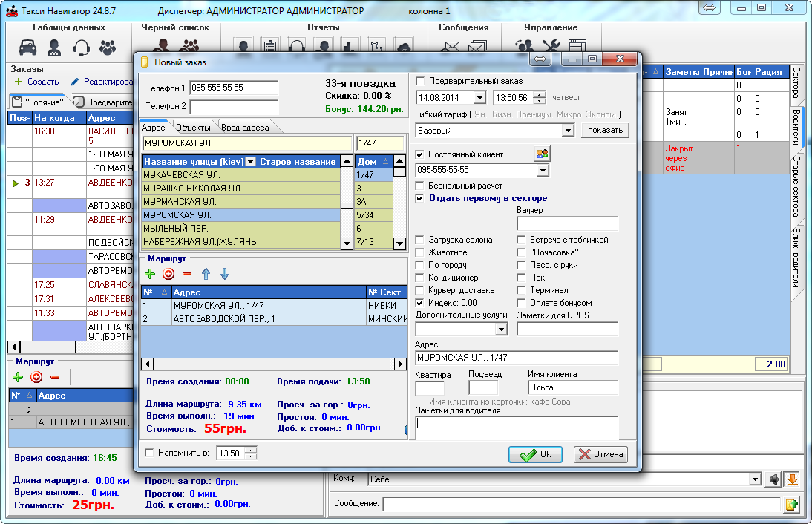Click the red minus remove route point icon in the dialog
This screenshot has width=812, height=524.
click(187, 274)
